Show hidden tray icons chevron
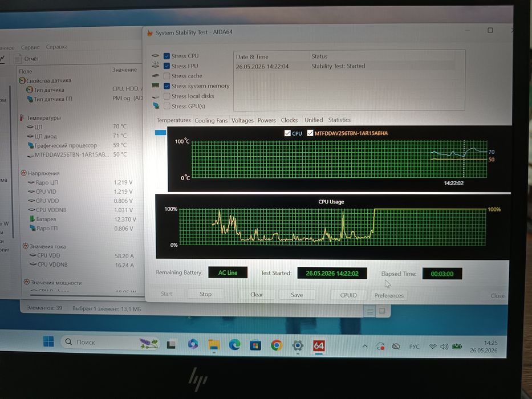 coord(365,347)
